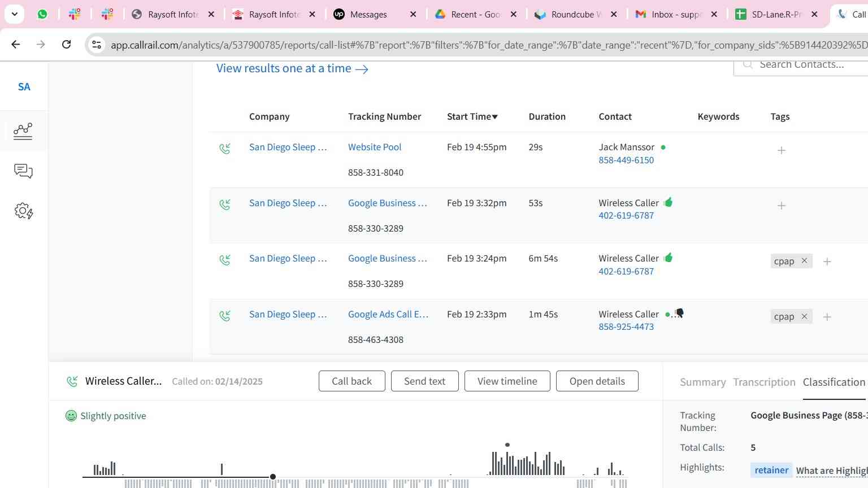Jump to the marker dot above waveform
The image size is (868, 488).
pyautogui.click(x=507, y=445)
